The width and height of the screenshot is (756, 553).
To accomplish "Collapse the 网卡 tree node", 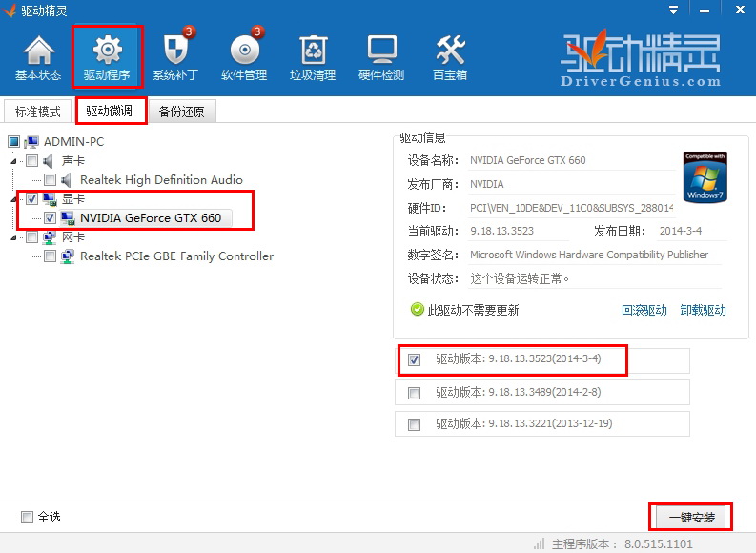I will click(x=13, y=237).
